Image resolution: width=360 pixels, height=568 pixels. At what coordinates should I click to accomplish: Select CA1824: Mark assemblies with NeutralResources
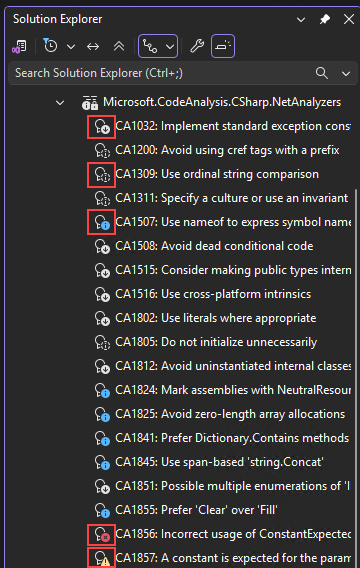[233, 389]
